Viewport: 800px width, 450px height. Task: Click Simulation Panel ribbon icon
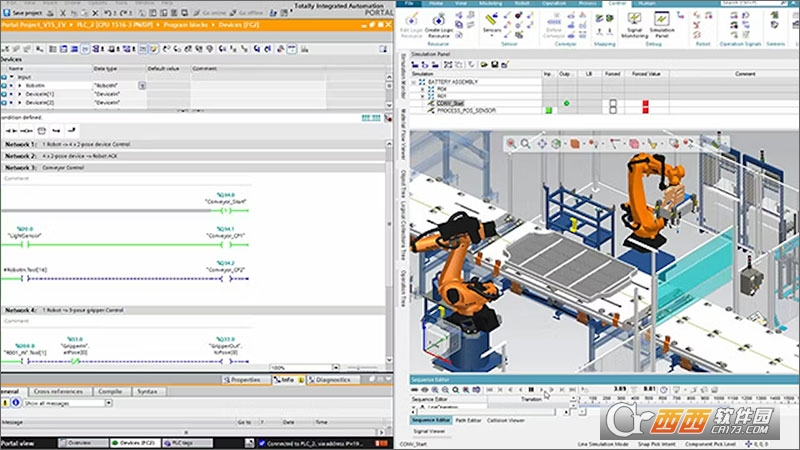click(662, 26)
